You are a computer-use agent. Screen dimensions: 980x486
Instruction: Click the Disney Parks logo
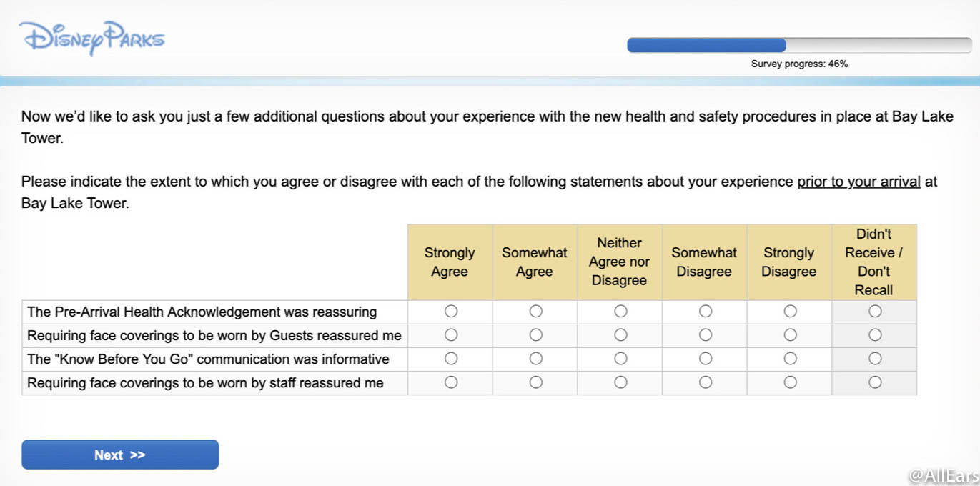[92, 39]
